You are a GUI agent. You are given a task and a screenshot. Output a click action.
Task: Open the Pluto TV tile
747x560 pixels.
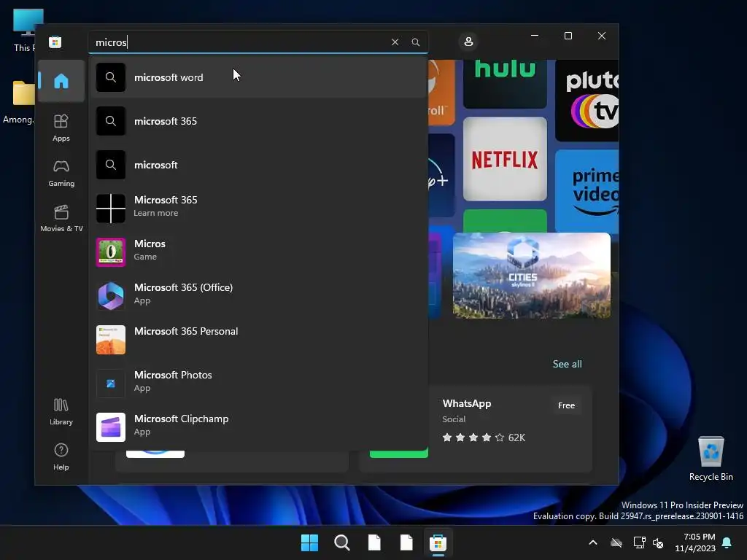(x=587, y=101)
